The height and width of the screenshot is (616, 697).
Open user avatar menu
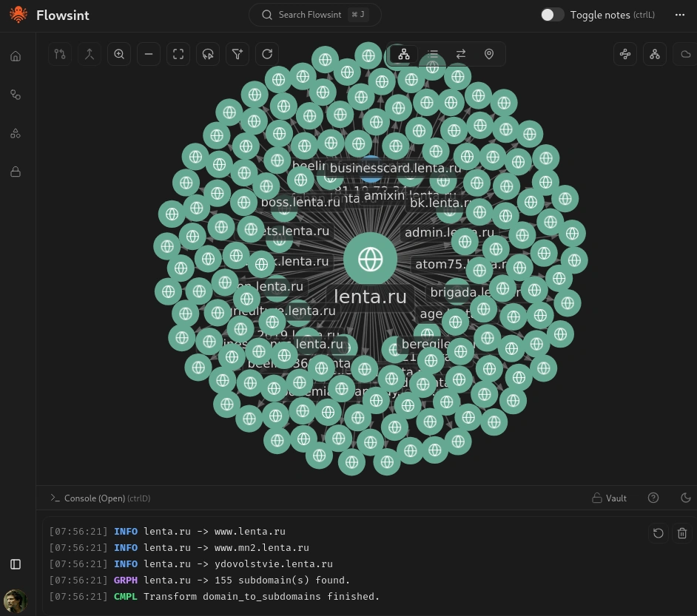tap(15, 600)
